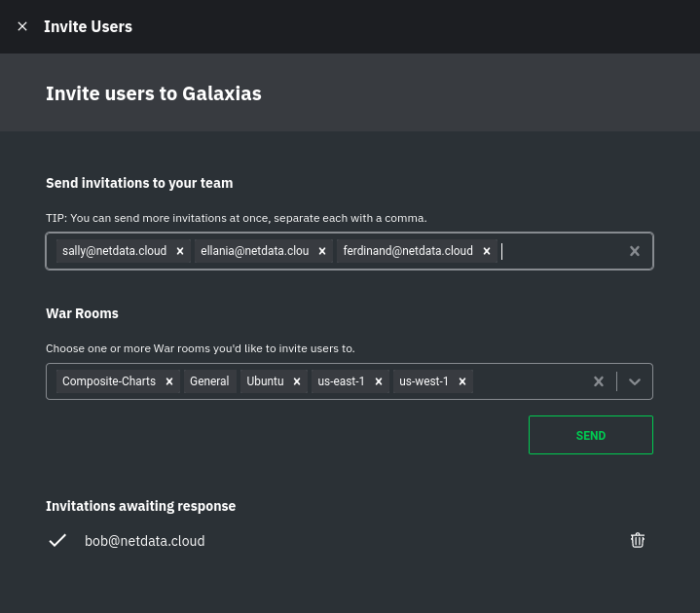The height and width of the screenshot is (613, 700).
Task: Select the Composite-Charts tag label
Action: pyautogui.click(x=109, y=381)
